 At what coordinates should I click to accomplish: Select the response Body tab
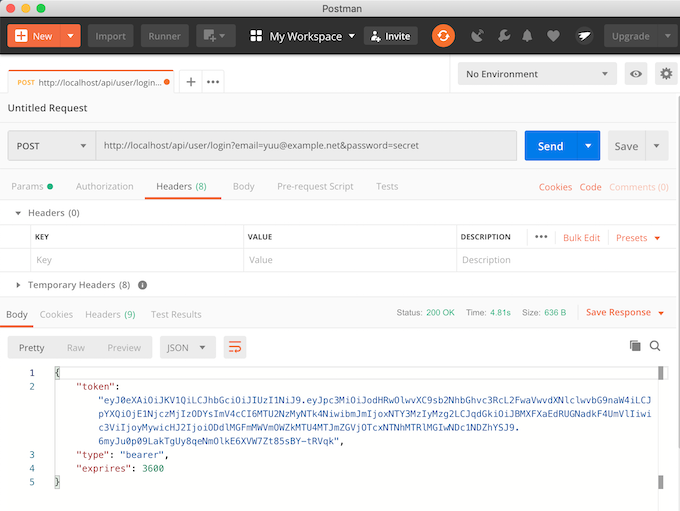click(17, 314)
